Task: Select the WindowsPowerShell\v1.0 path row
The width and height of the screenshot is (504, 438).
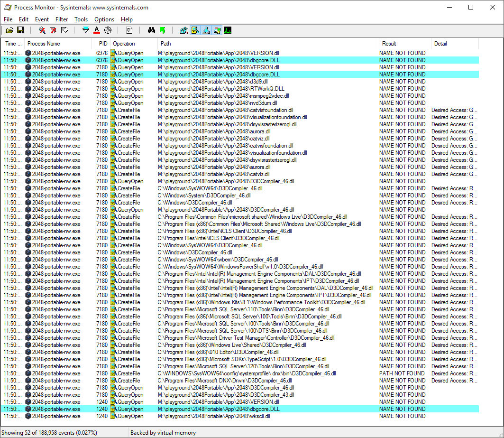Action: (240, 267)
